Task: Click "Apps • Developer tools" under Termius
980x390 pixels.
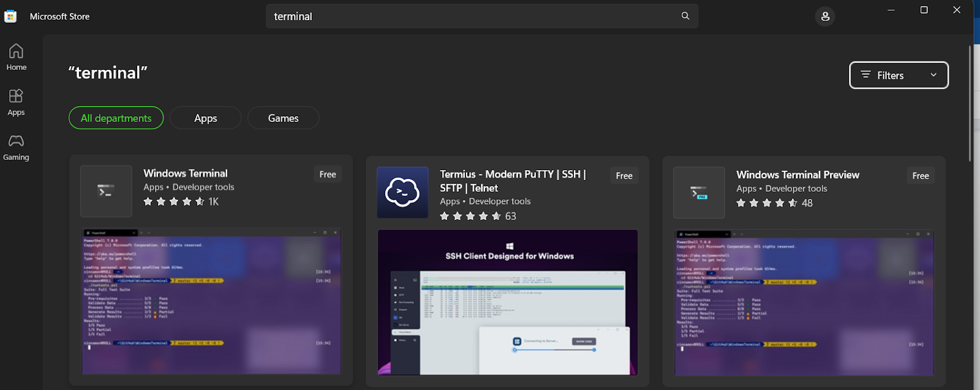Action: pos(485,201)
